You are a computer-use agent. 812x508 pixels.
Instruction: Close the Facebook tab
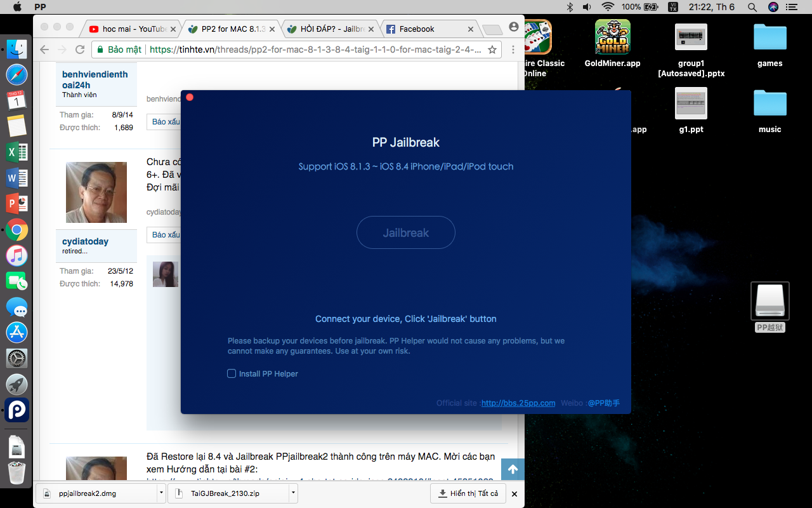(x=471, y=29)
